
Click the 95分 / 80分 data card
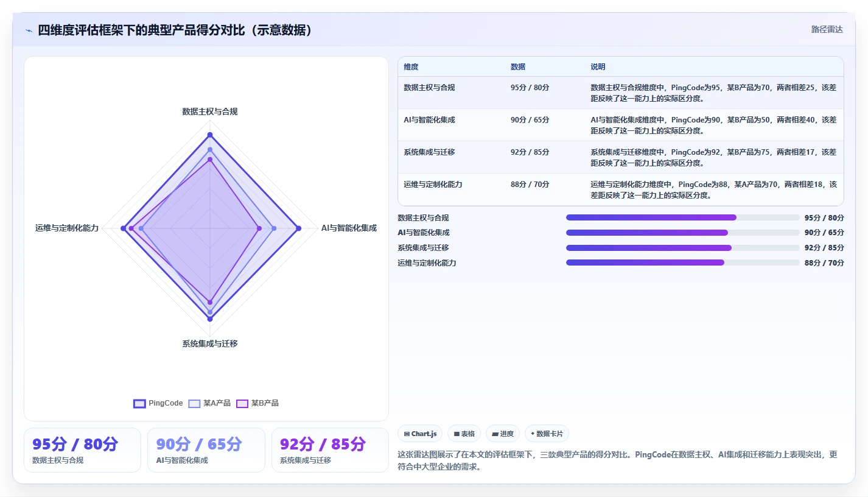pos(82,450)
